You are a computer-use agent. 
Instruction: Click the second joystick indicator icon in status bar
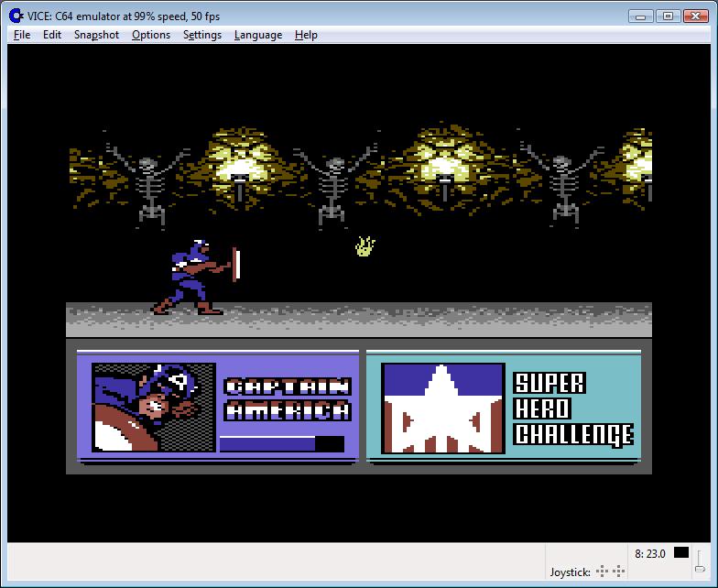coord(619,572)
